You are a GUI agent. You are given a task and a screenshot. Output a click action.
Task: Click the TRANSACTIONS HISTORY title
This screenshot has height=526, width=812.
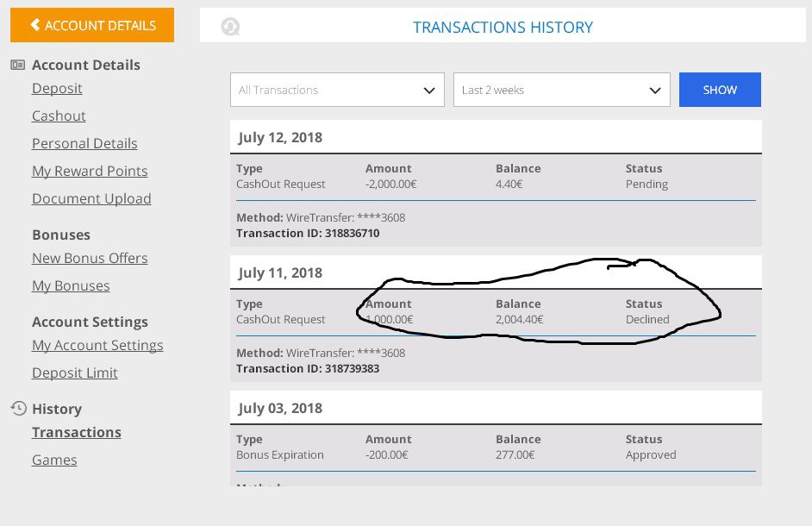[x=503, y=27]
